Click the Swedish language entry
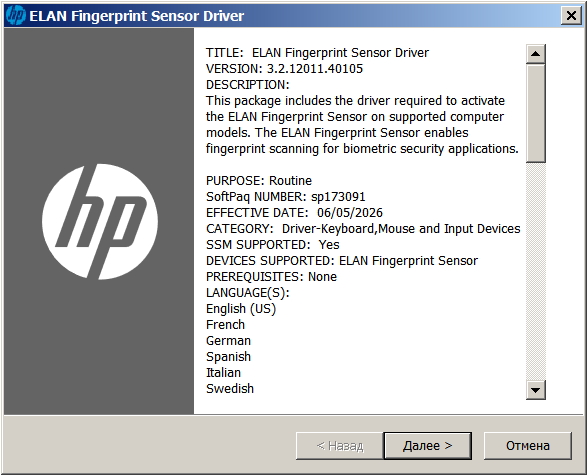The width and height of the screenshot is (588, 476). pyautogui.click(x=230, y=389)
